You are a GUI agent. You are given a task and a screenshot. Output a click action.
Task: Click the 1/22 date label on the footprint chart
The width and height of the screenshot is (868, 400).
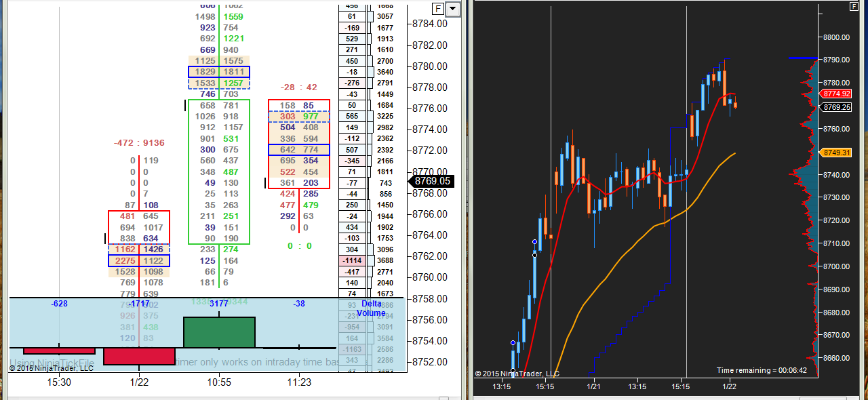(139, 382)
